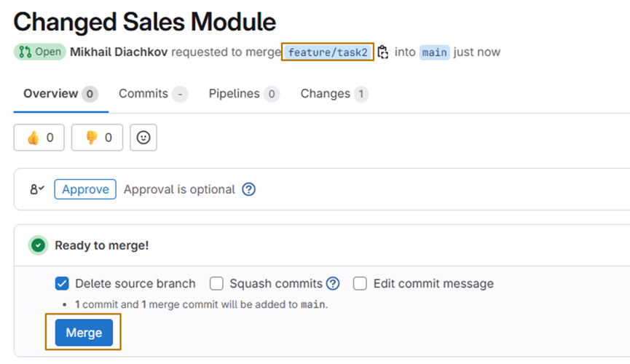Enable the Squash commits checkbox
Image resolution: width=630 pixels, height=364 pixels.
[216, 284]
